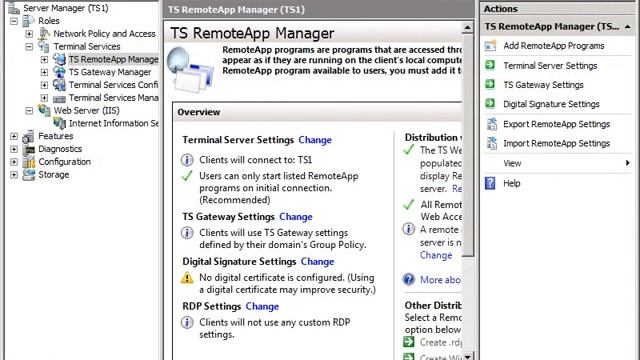The width and height of the screenshot is (640, 360).
Task: Expand the TS Gateway Manager node
Action: 44,72
